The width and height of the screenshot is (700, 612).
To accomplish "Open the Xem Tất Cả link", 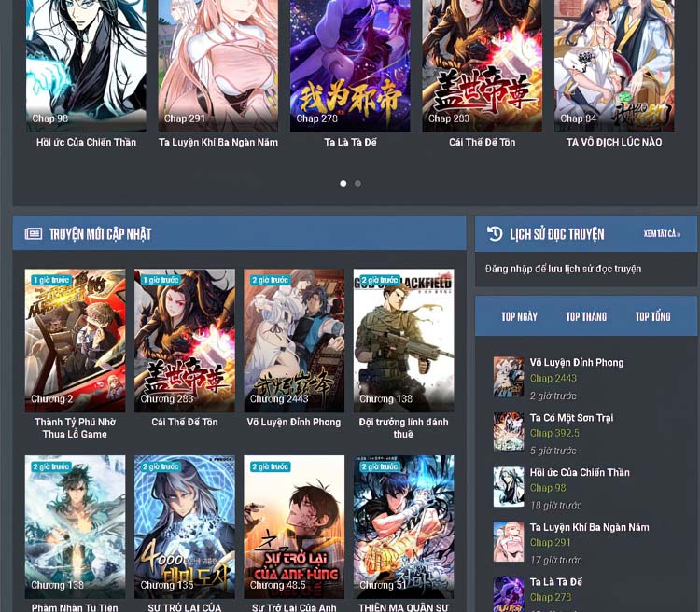I will point(662,233).
